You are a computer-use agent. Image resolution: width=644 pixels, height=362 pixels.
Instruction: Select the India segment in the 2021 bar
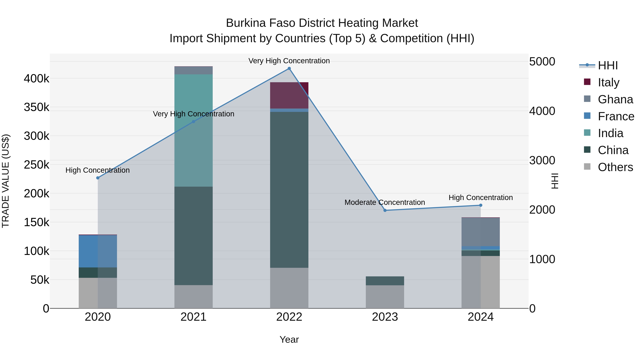(x=194, y=130)
